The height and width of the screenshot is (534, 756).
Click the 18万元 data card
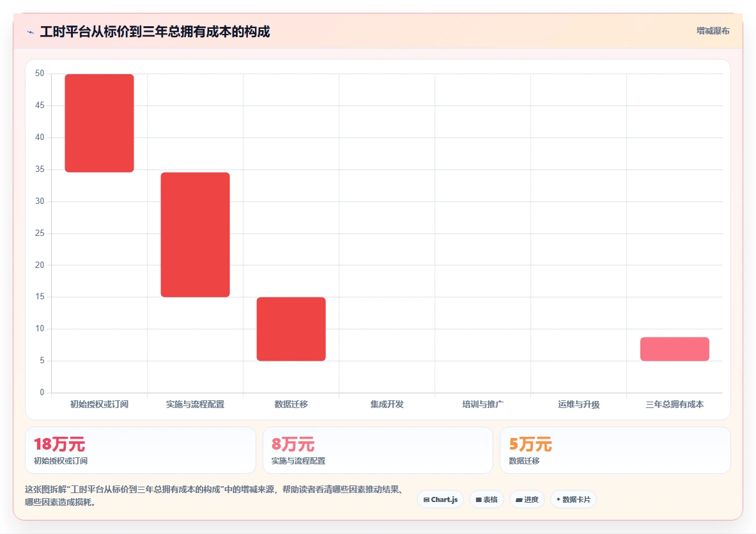141,450
